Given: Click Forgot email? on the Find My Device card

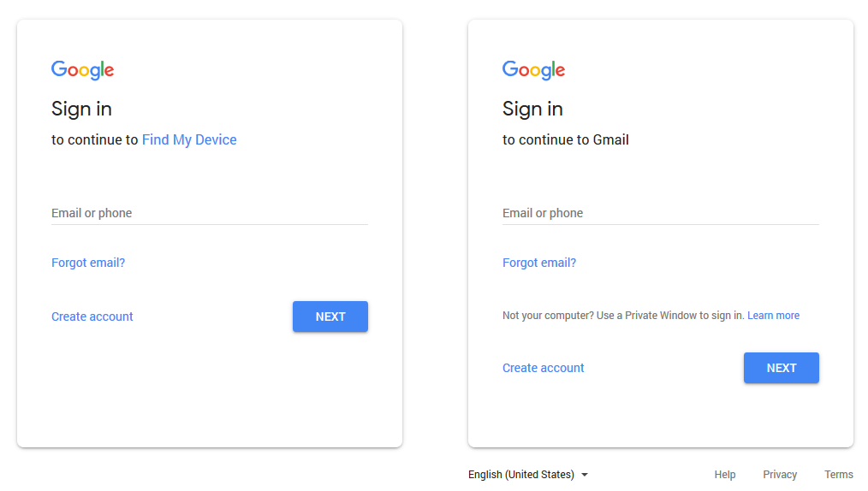Looking at the screenshot, I should pos(88,263).
